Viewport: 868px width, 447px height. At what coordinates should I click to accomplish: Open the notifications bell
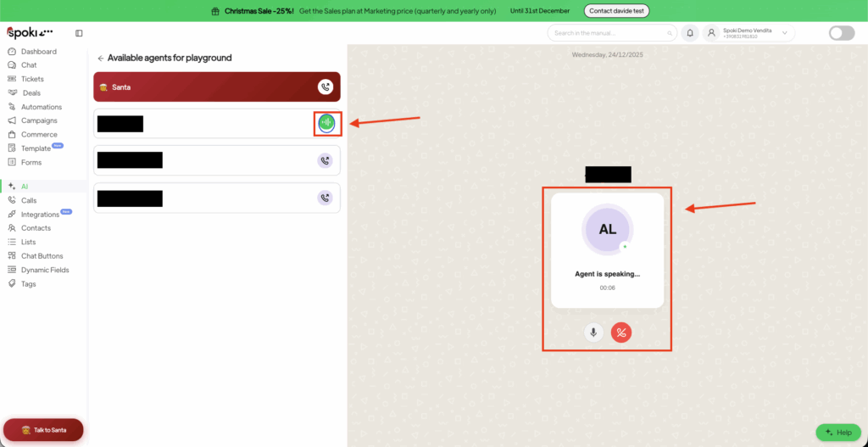(x=690, y=33)
